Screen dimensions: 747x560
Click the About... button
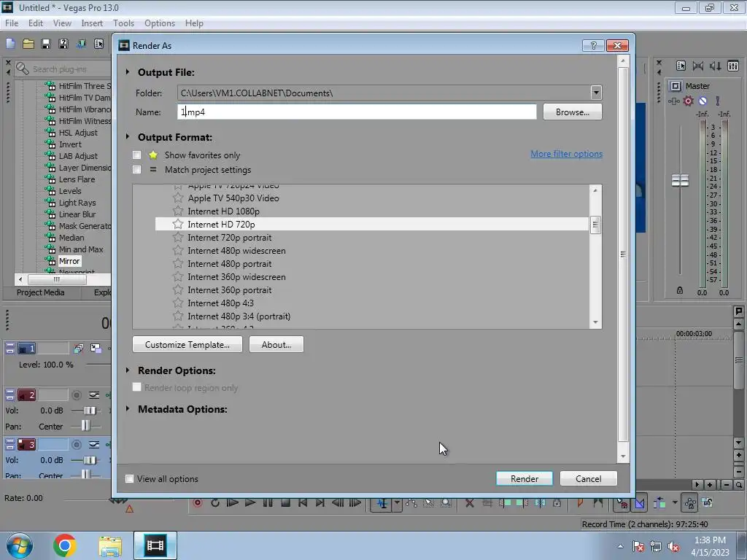(276, 344)
